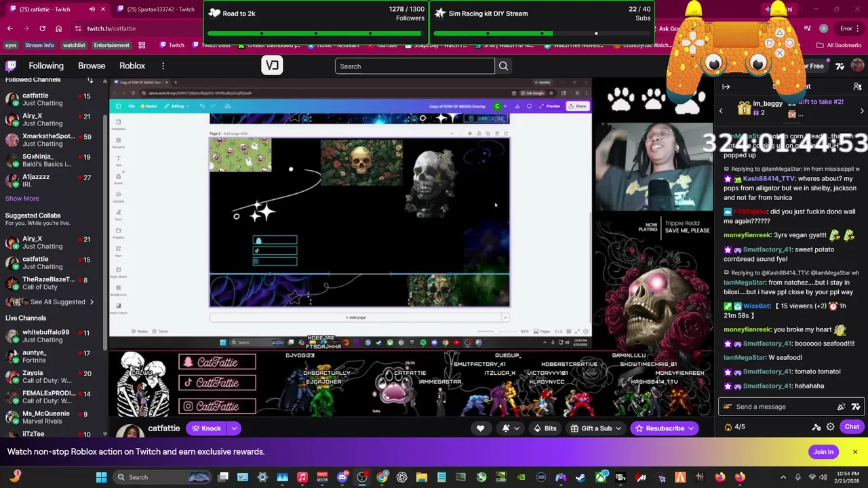Switch to the Spartan133742 Twitch tab
The width and height of the screenshot is (868, 488).
[x=160, y=9]
